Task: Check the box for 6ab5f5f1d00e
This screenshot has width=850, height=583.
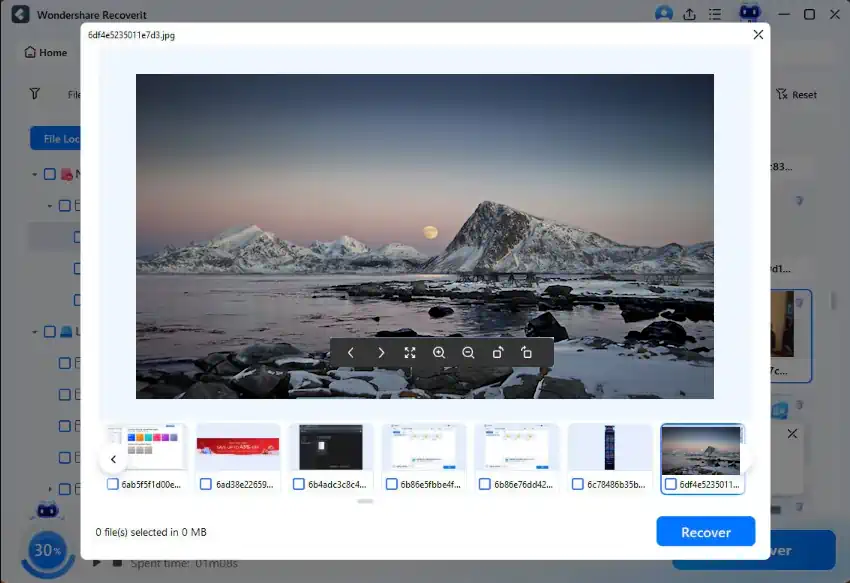Action: click(112, 484)
